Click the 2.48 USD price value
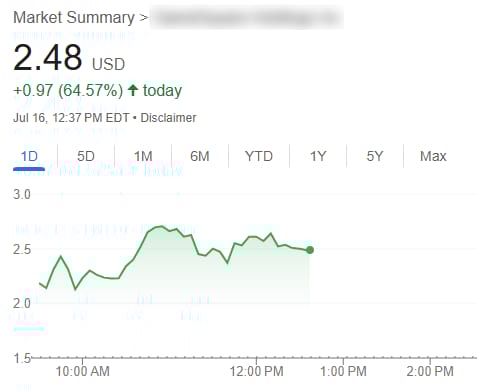 (69, 58)
